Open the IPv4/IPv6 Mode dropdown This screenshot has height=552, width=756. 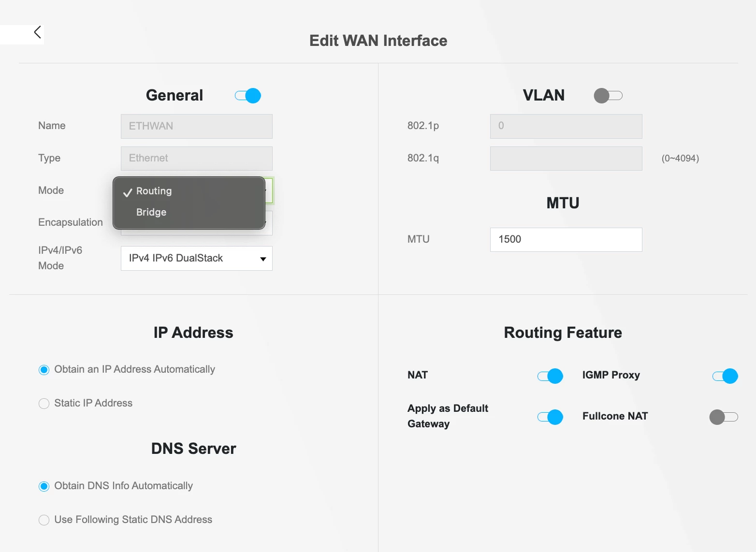(x=196, y=258)
